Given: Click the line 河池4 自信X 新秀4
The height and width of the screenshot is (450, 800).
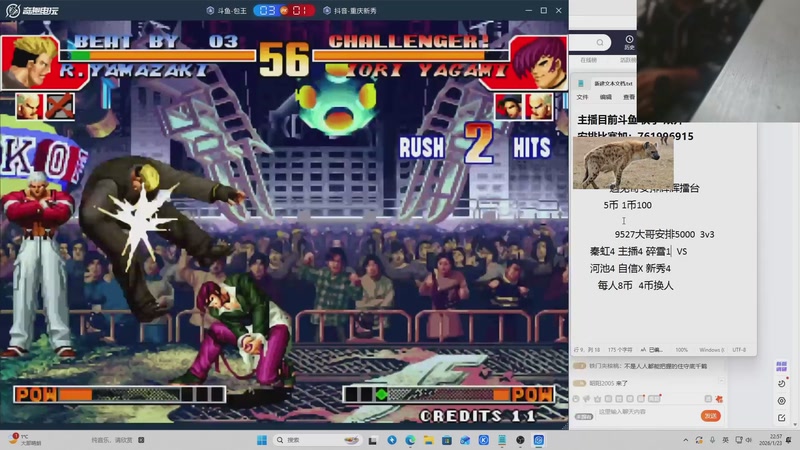Looking at the screenshot, I should pos(630,268).
